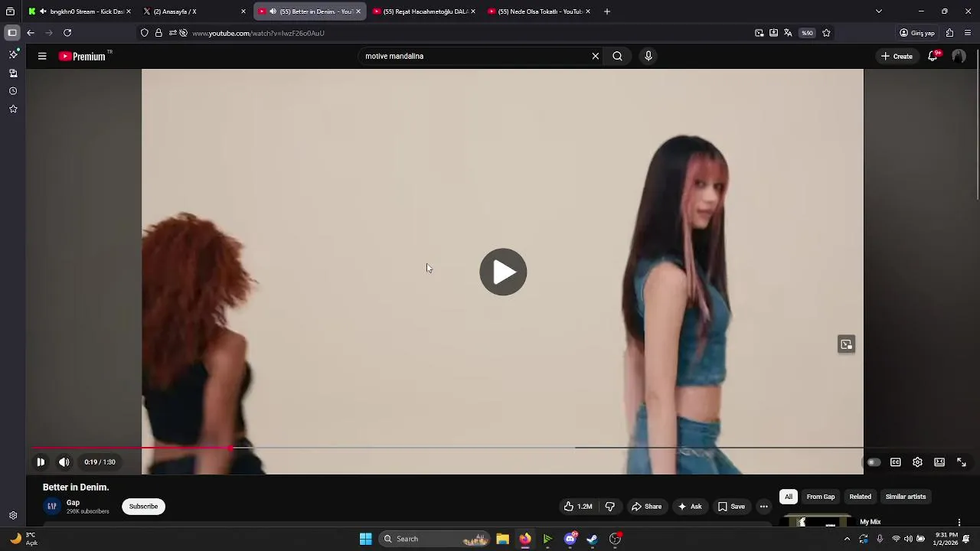Bookmark this page with star
The height and width of the screenshot is (551, 980).
click(826, 33)
